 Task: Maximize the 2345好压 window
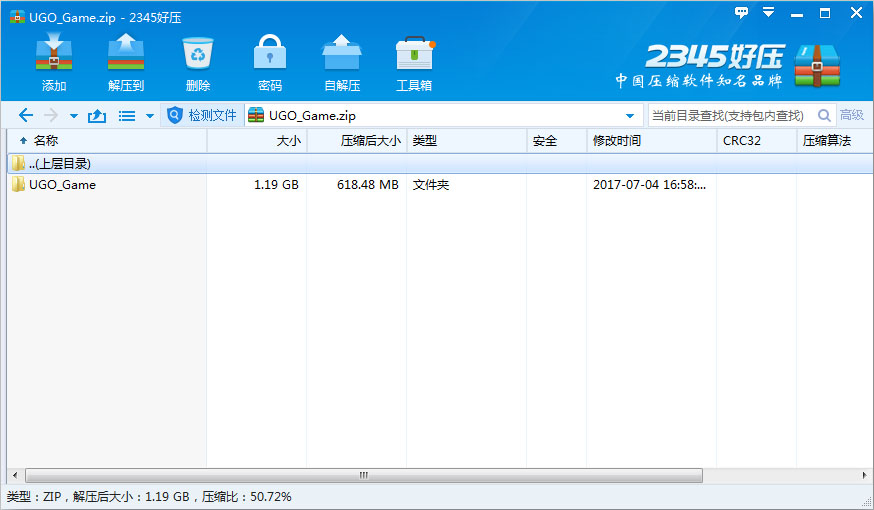click(826, 13)
